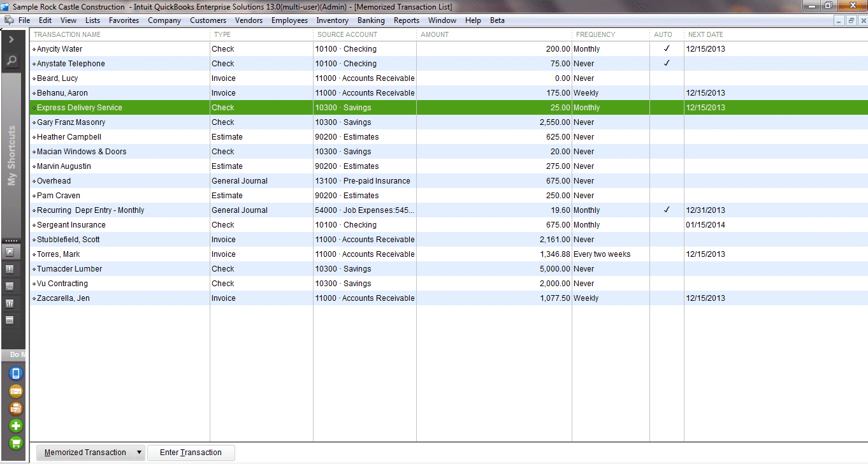Screen dimensions: 868x464
Task: Select the Anystate Telephone transaction
Action: (449, 64)
